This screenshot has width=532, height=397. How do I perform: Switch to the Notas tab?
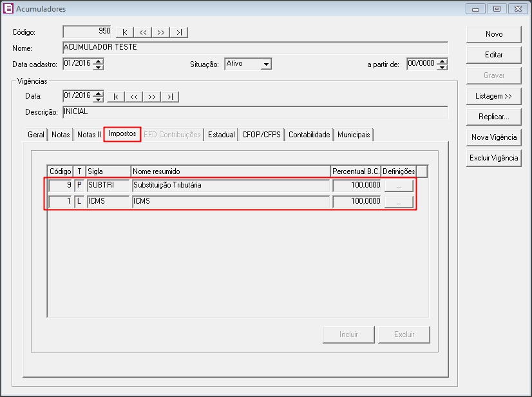pyautogui.click(x=61, y=135)
